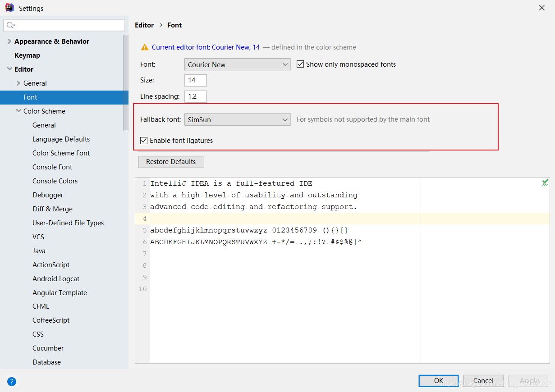Open ActionScript color settings

[x=51, y=265]
